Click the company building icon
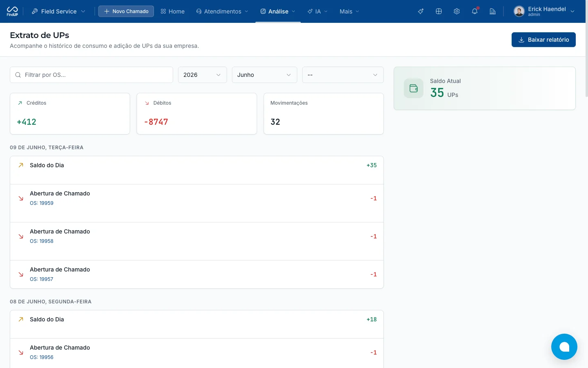The image size is (588, 368). tap(492, 11)
